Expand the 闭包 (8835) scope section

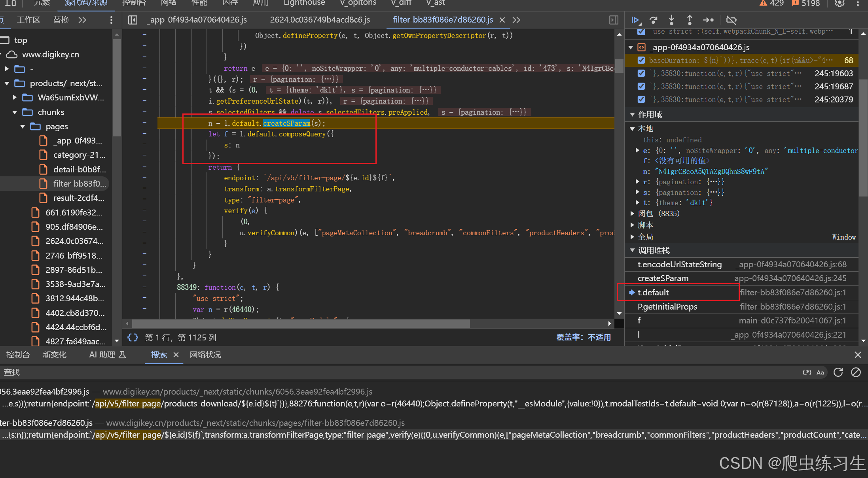pyautogui.click(x=632, y=213)
